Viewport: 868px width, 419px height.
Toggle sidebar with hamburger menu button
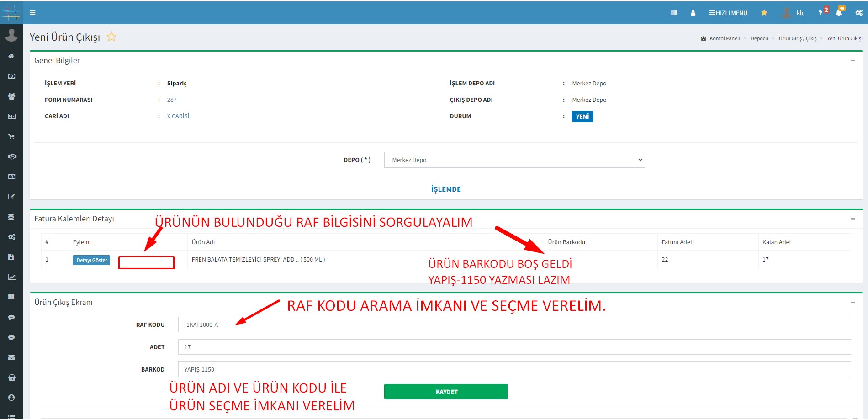pyautogui.click(x=32, y=13)
